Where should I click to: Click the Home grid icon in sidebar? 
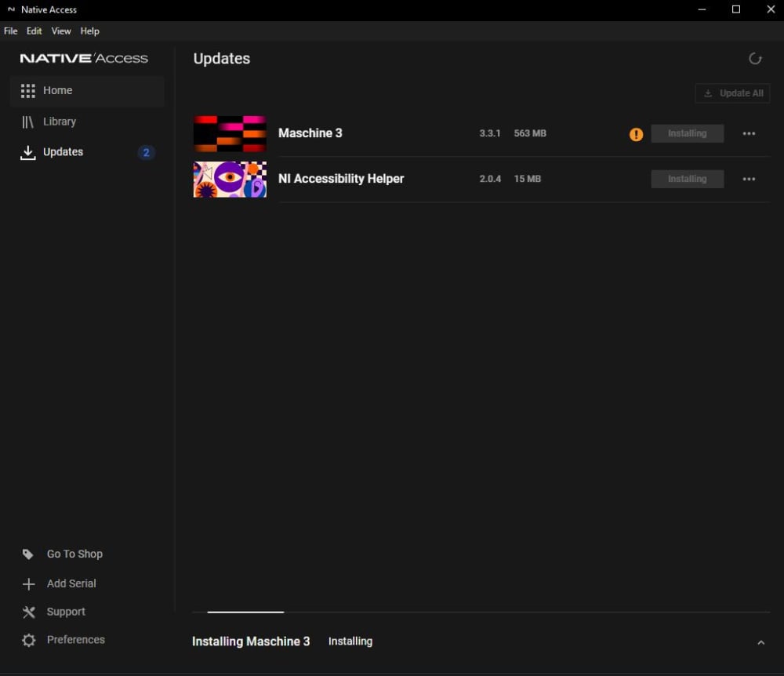point(28,91)
